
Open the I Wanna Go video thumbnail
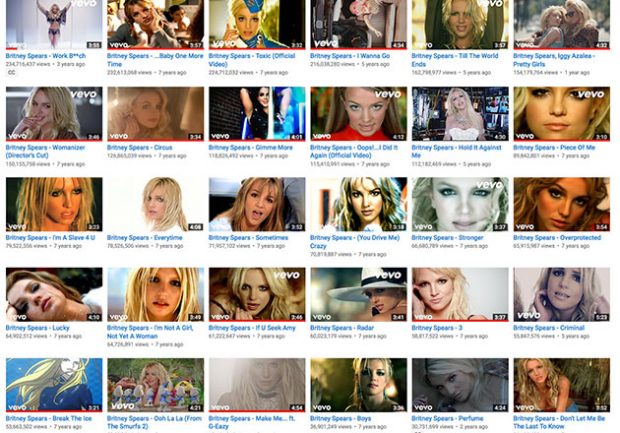359,25
